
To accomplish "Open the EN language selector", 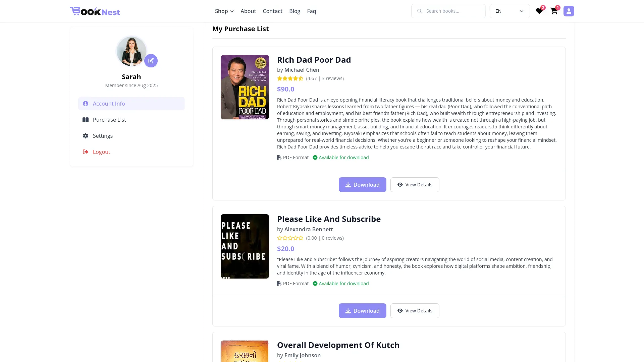I will click(509, 11).
